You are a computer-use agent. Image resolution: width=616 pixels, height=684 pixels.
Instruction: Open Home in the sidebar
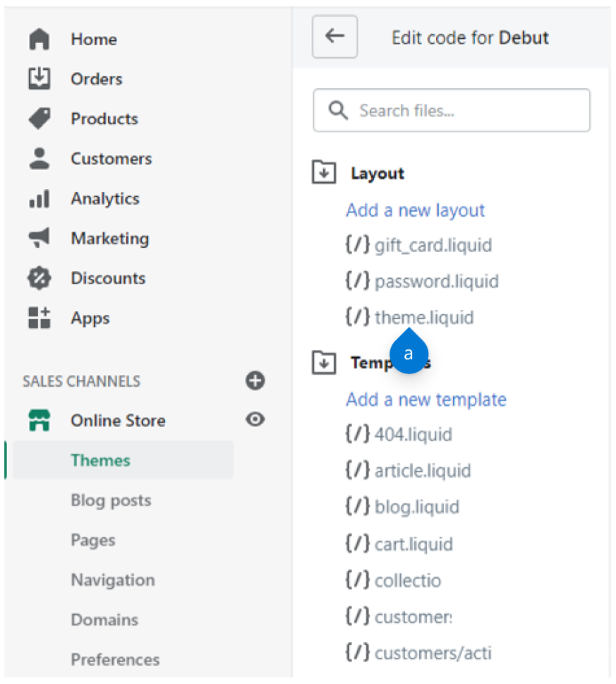[x=94, y=40]
